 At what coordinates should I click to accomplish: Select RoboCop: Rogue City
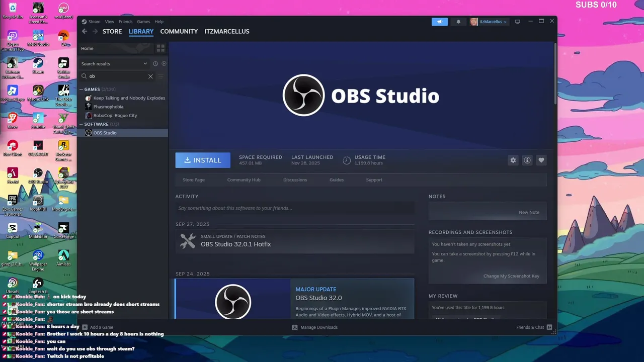point(115,116)
